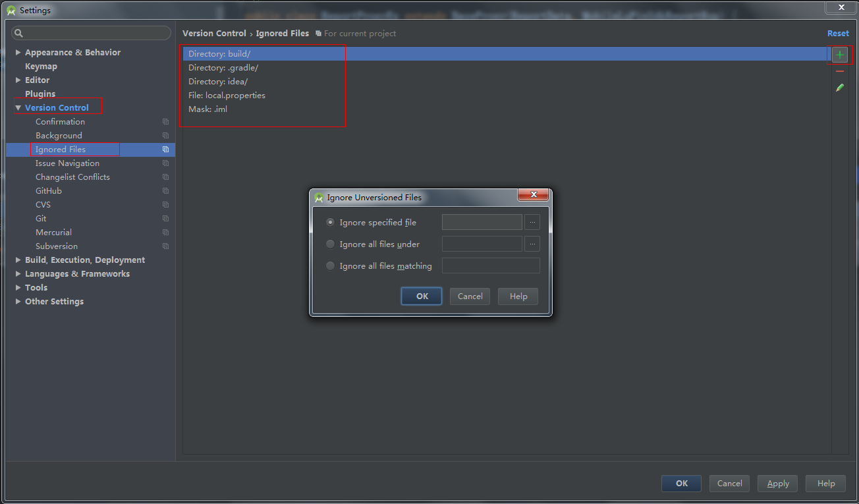This screenshot has width=859, height=504.
Task: Open Git settings page
Action: point(41,219)
